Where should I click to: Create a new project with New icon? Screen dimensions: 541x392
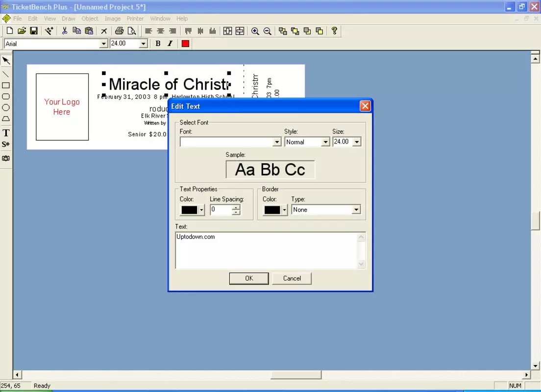pyautogui.click(x=10, y=31)
